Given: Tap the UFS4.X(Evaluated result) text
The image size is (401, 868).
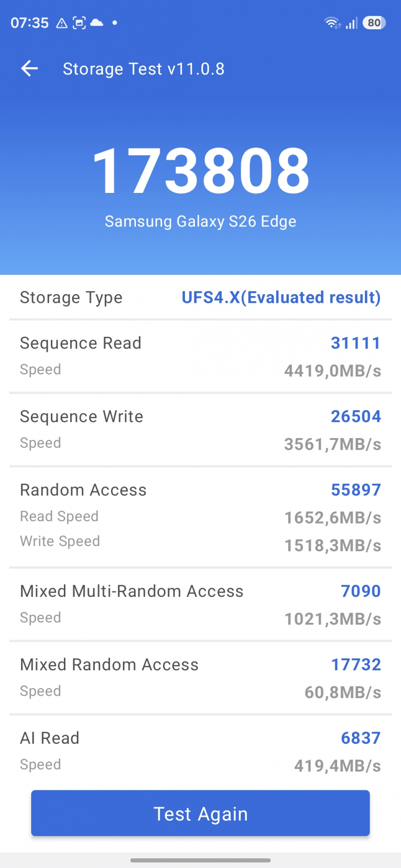Looking at the screenshot, I should pyautogui.click(x=281, y=297).
